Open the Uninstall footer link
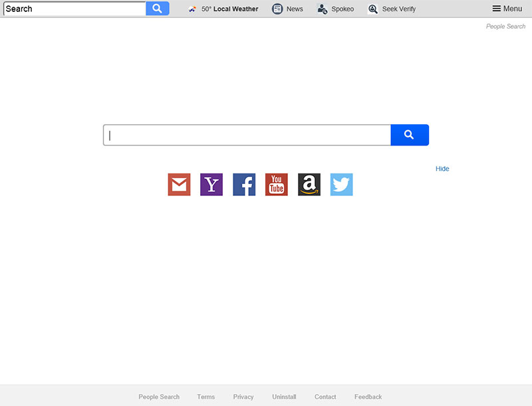The image size is (532, 406). (x=284, y=397)
